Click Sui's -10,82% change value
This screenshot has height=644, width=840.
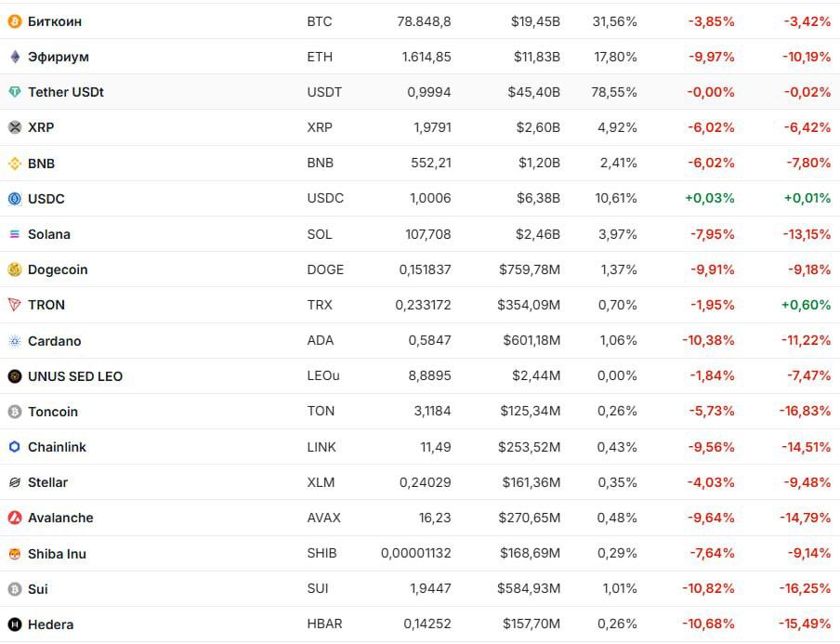coord(708,589)
